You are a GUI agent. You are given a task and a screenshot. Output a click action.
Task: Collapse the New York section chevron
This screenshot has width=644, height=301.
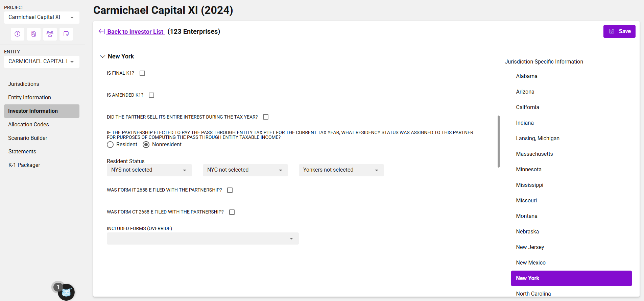(102, 56)
